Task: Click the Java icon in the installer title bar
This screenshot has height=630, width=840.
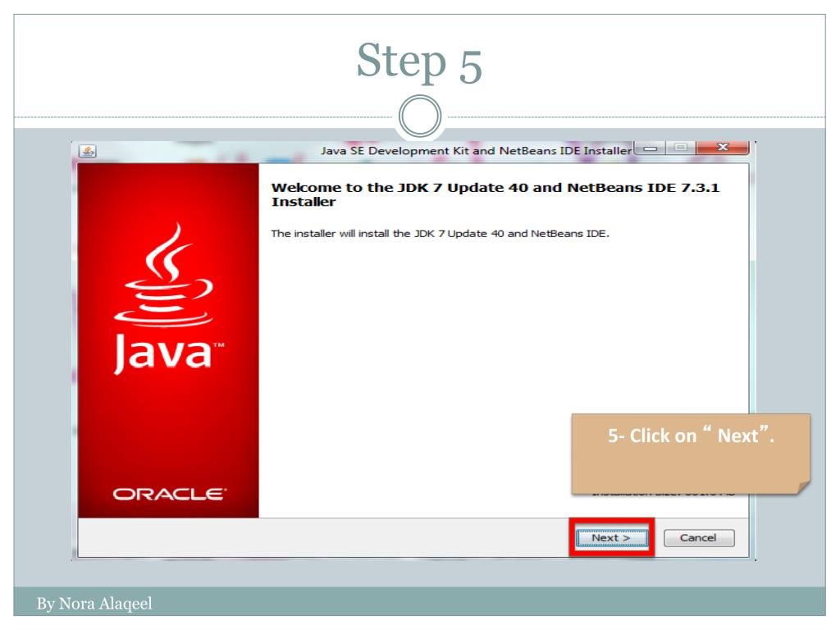Action: pos(87,151)
